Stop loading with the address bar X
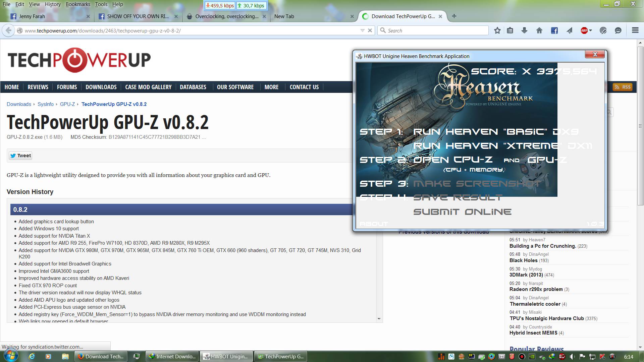644x362 pixels. pos(370,31)
